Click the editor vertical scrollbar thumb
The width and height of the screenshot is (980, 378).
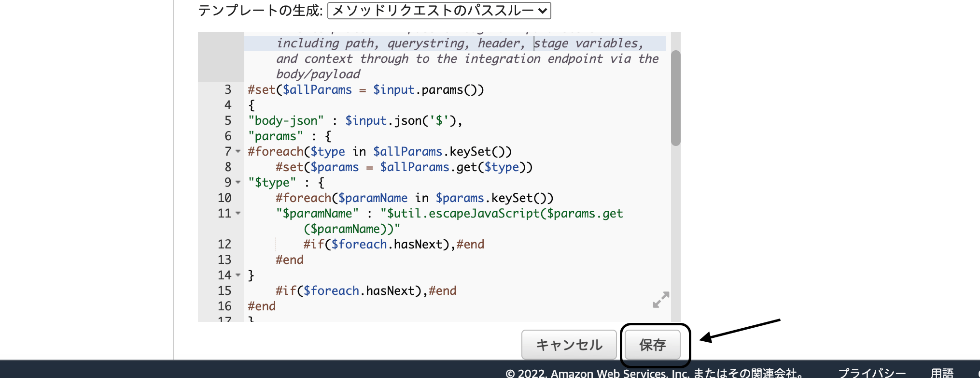click(676, 98)
